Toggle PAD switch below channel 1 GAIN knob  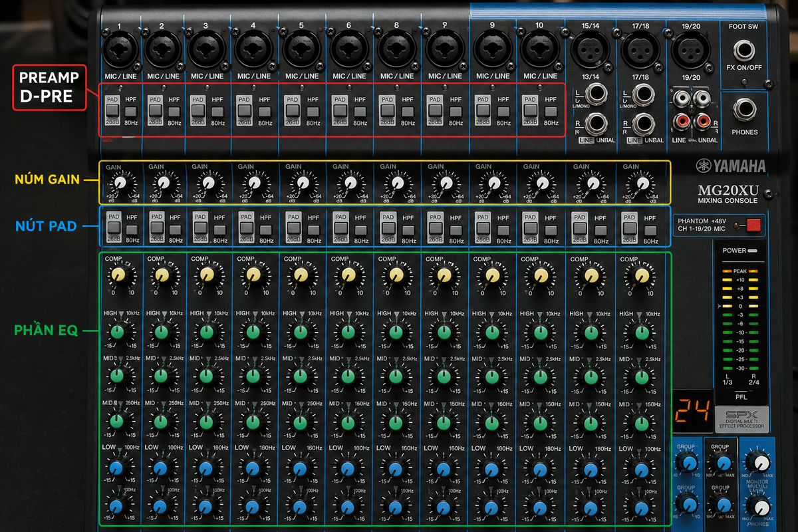point(114,229)
